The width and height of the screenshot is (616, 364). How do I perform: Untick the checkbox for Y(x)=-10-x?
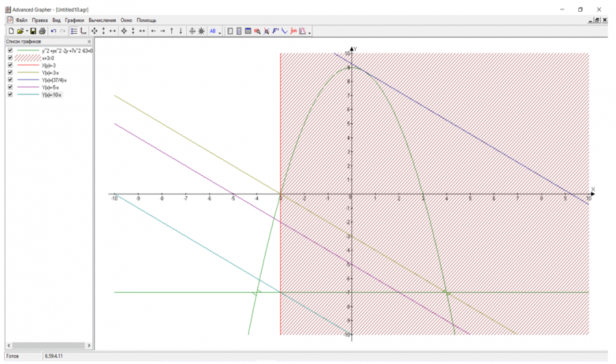10,94
